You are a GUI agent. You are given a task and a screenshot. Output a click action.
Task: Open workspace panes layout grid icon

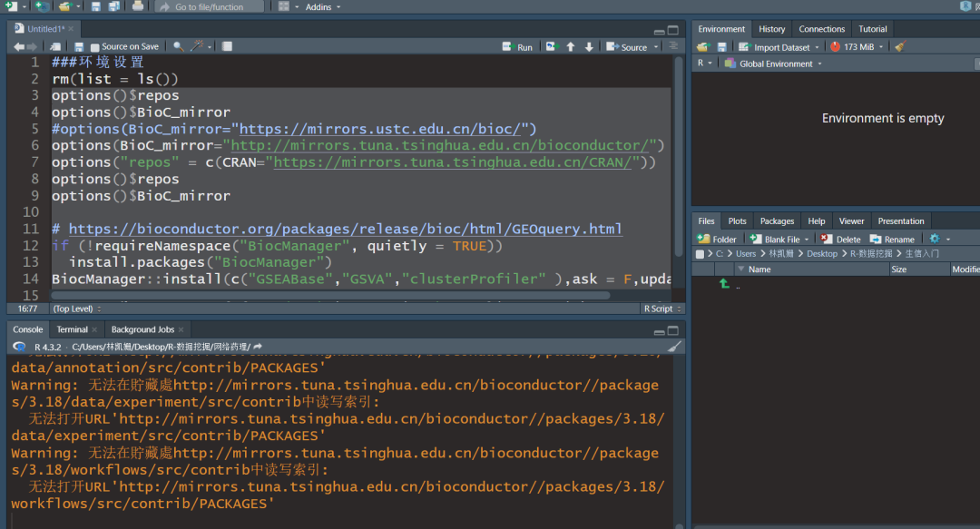click(284, 6)
